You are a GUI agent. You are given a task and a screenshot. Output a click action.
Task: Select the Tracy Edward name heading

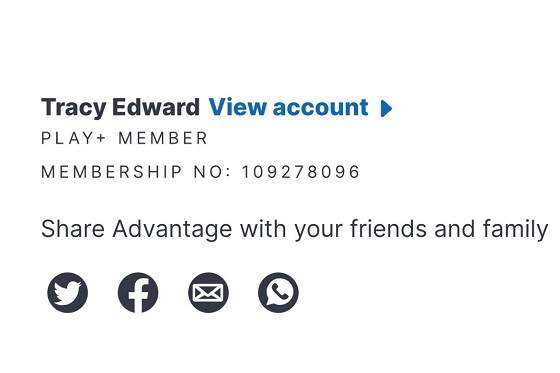[120, 107]
